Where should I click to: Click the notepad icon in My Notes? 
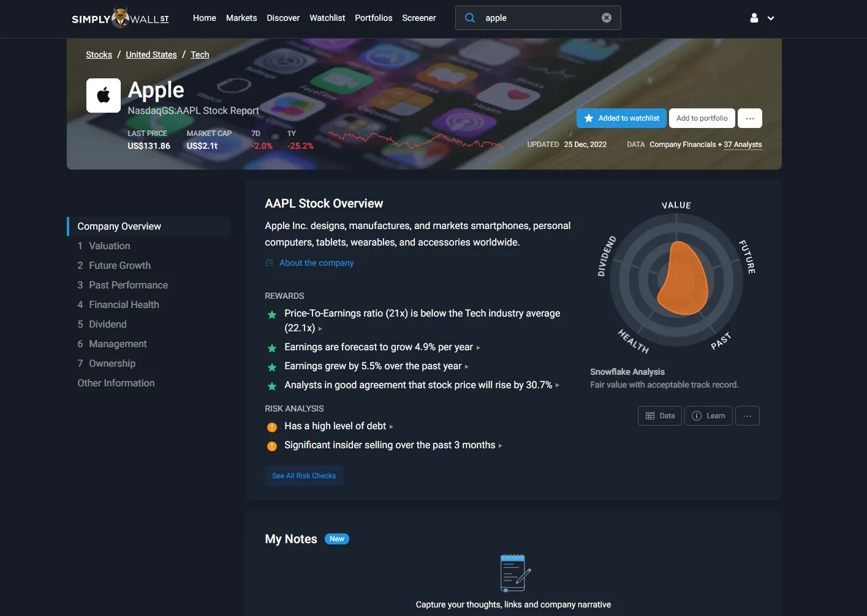click(513, 574)
